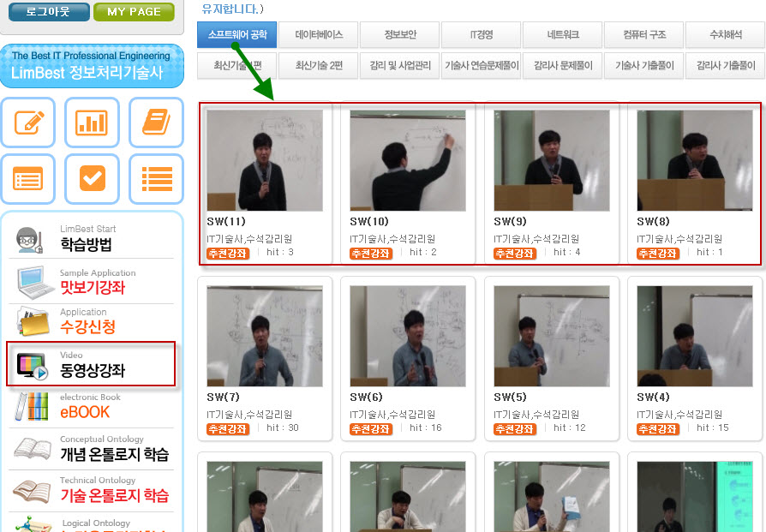766x532 pixels.
Task: Select the 감리사 문제풀이 tab
Action: click(563, 65)
